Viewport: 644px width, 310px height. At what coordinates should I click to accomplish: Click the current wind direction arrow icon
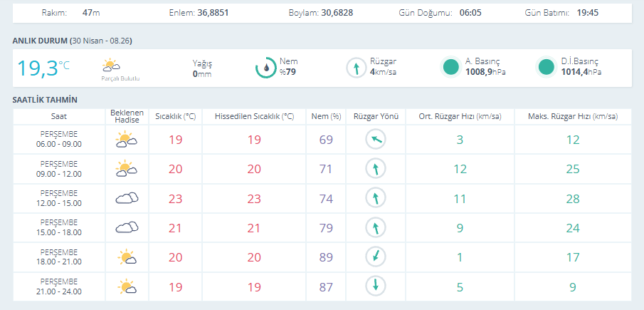click(x=356, y=68)
